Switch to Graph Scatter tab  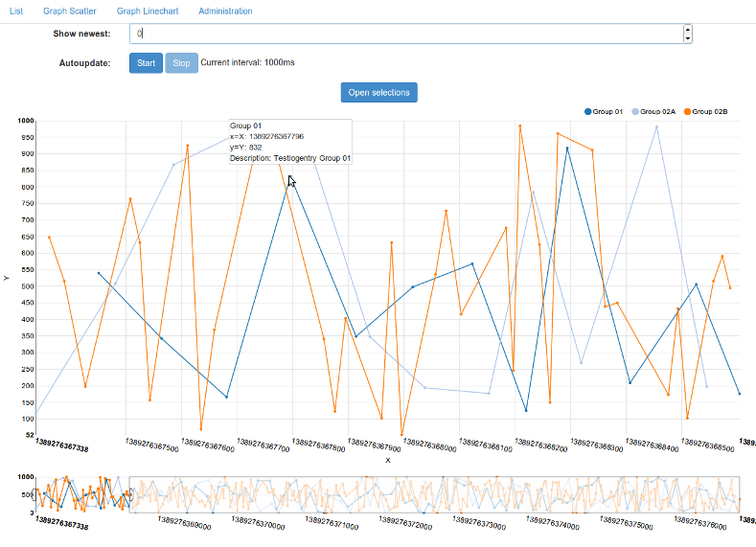click(69, 11)
